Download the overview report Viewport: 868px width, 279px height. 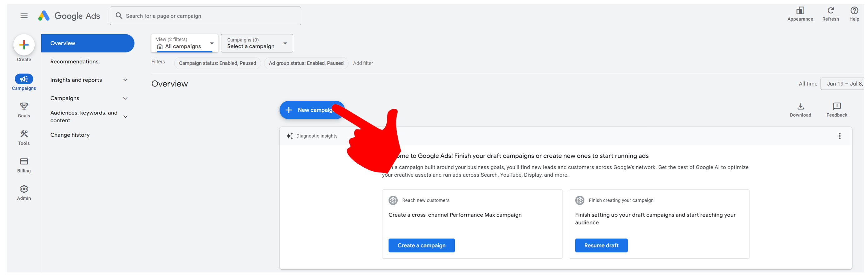pyautogui.click(x=800, y=107)
